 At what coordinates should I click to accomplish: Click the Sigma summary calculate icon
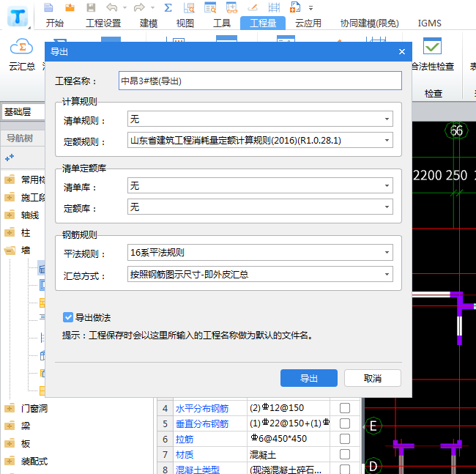[168, 7]
